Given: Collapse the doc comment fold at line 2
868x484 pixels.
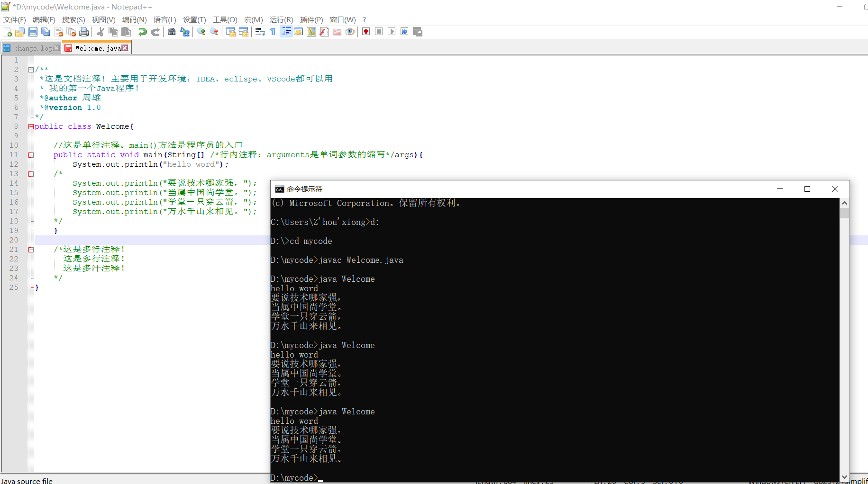Looking at the screenshot, I should pyautogui.click(x=31, y=70).
